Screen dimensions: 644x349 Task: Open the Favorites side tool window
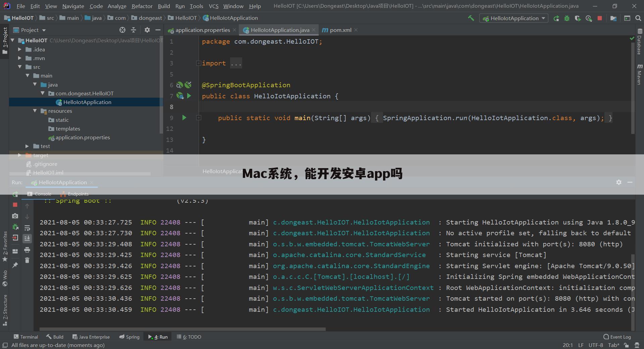[5, 246]
